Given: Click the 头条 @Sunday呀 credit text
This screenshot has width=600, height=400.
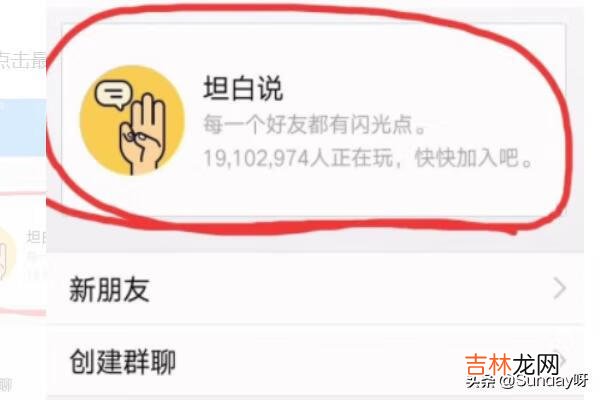Looking at the screenshot, I should click(x=527, y=381).
